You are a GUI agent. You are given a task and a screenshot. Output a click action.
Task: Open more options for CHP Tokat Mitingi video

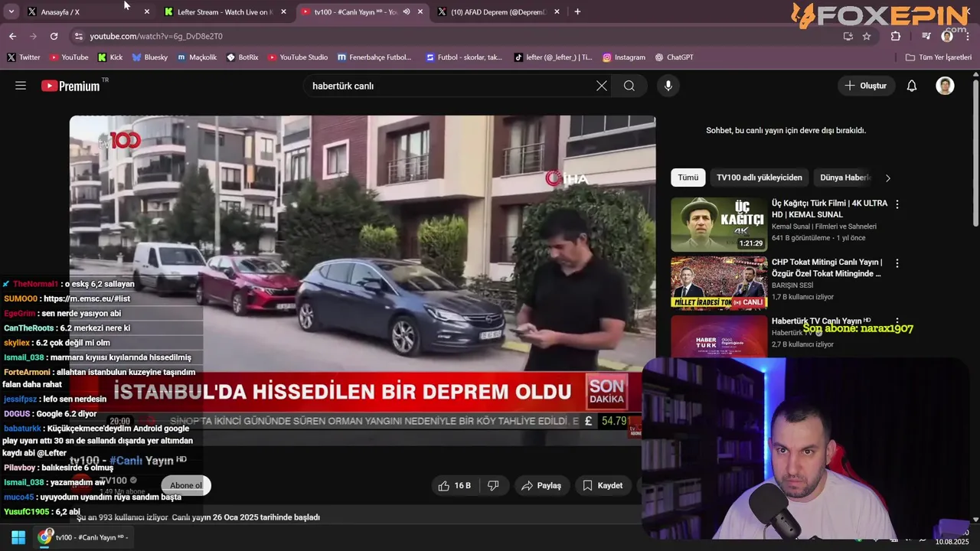point(897,263)
